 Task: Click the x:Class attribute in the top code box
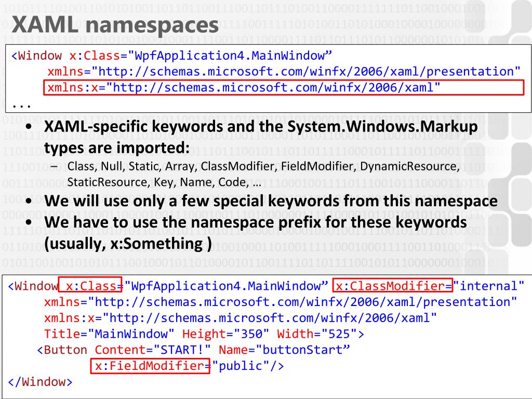(95, 56)
